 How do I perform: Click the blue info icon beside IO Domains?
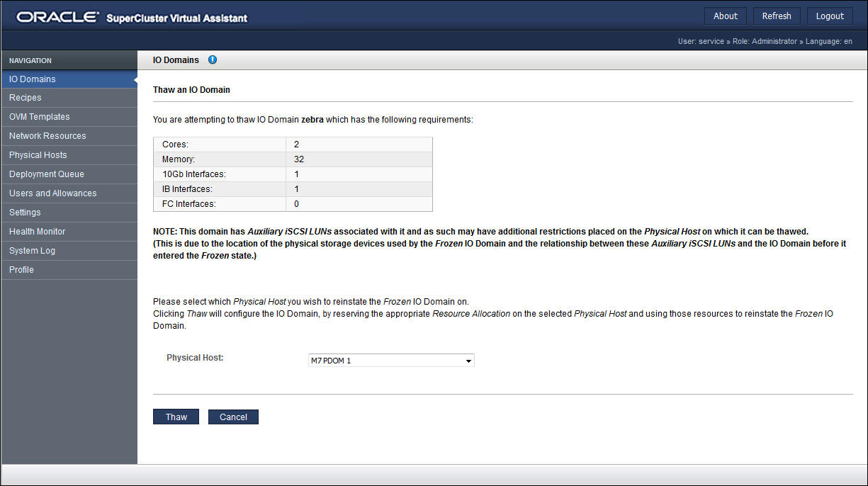coord(212,60)
